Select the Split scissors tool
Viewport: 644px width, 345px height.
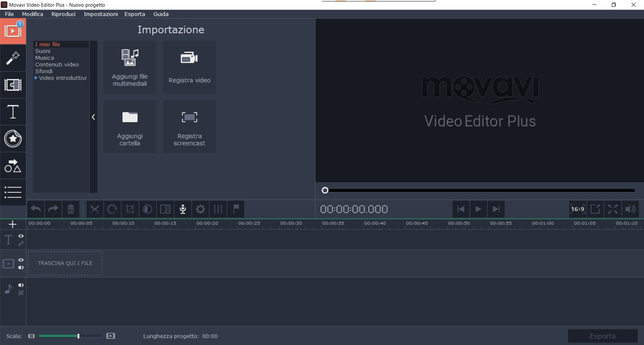95,209
